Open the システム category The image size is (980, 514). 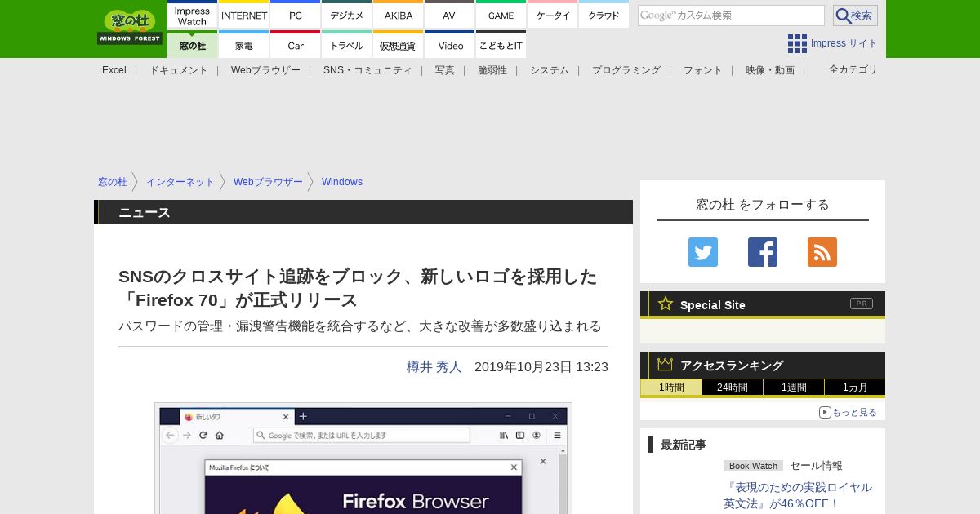(550, 70)
